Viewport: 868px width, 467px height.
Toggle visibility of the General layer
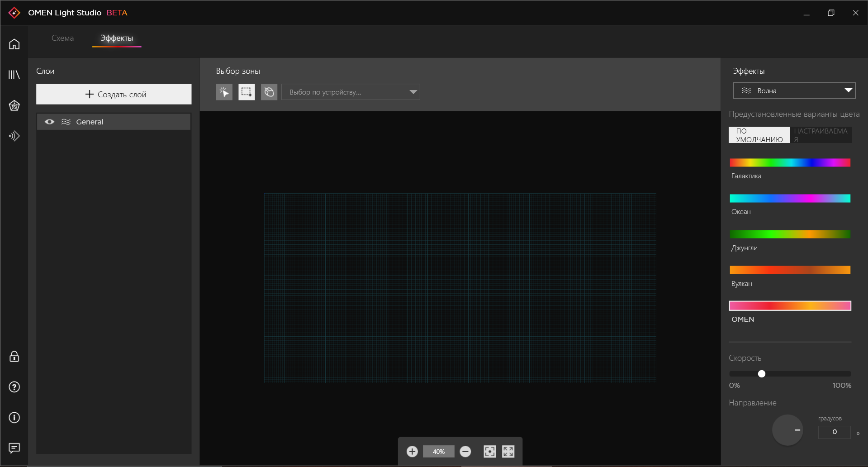49,122
